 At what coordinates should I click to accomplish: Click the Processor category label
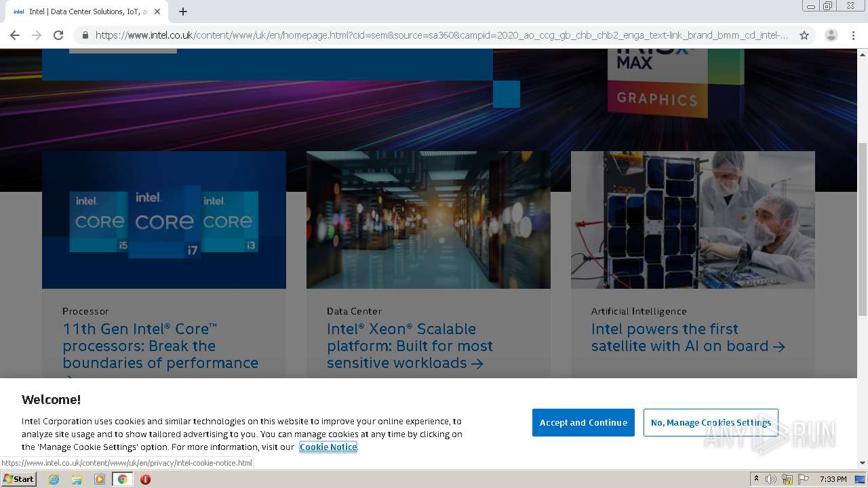click(85, 311)
